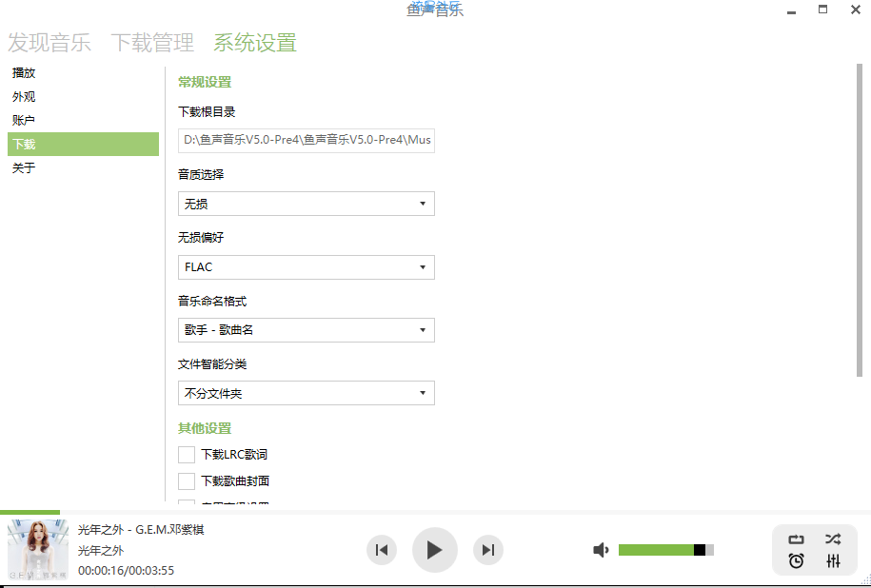Skip to the previous track
The width and height of the screenshot is (871, 588).
pyautogui.click(x=382, y=550)
